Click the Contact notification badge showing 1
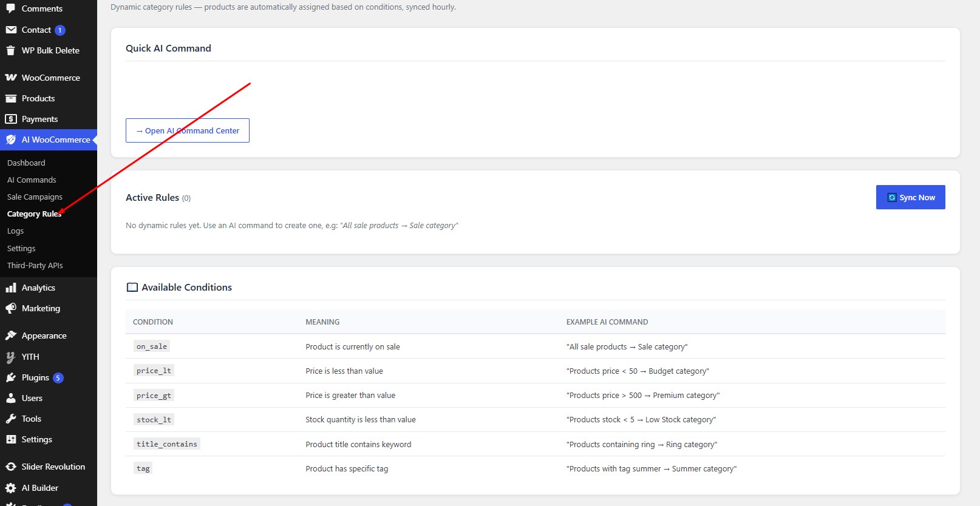The height and width of the screenshot is (506, 980). coord(60,30)
